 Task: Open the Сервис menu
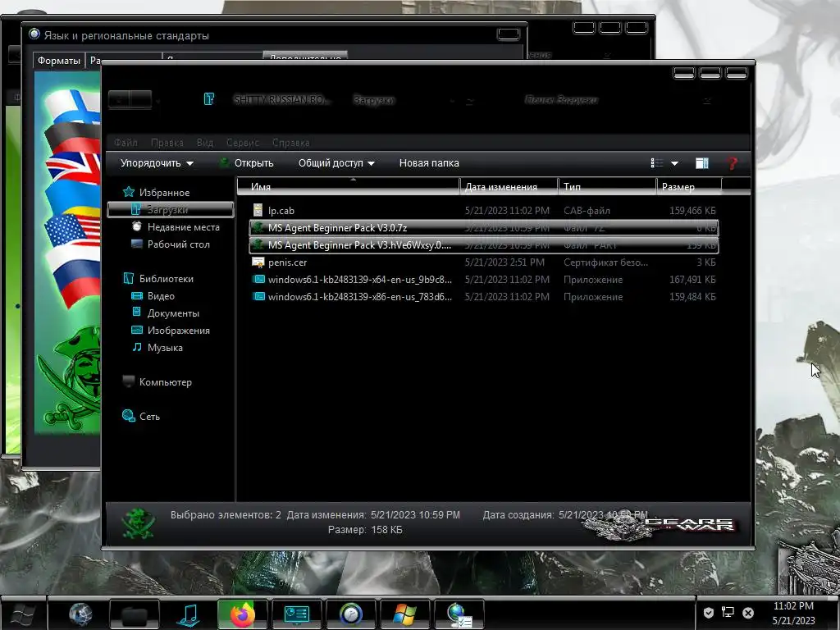click(242, 143)
